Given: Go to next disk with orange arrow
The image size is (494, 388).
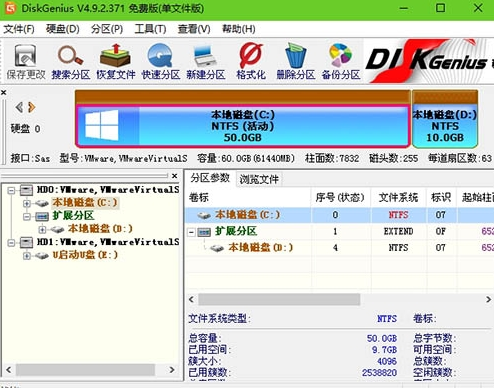Looking at the screenshot, I should point(31,107).
